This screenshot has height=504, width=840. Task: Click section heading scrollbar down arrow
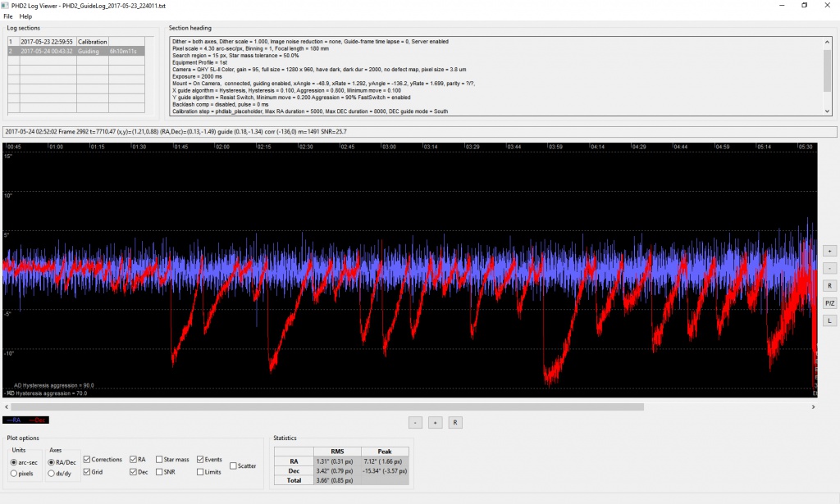pos(828,111)
